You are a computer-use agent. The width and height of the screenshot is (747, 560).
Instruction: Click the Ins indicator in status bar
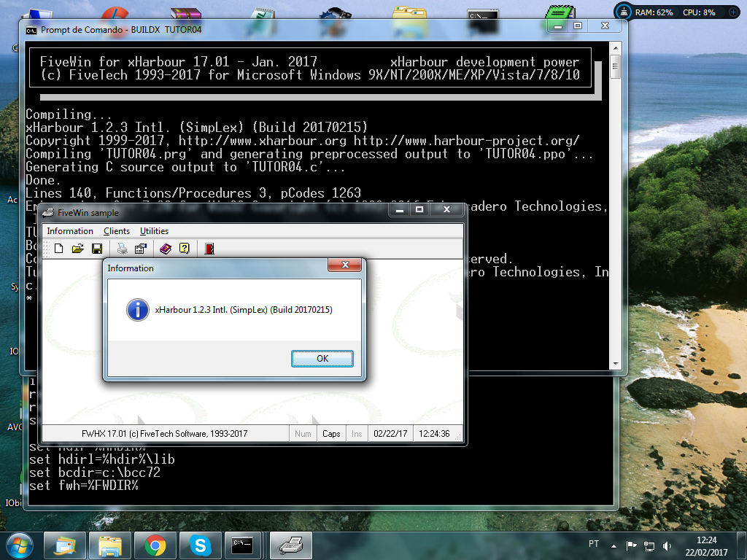click(357, 434)
